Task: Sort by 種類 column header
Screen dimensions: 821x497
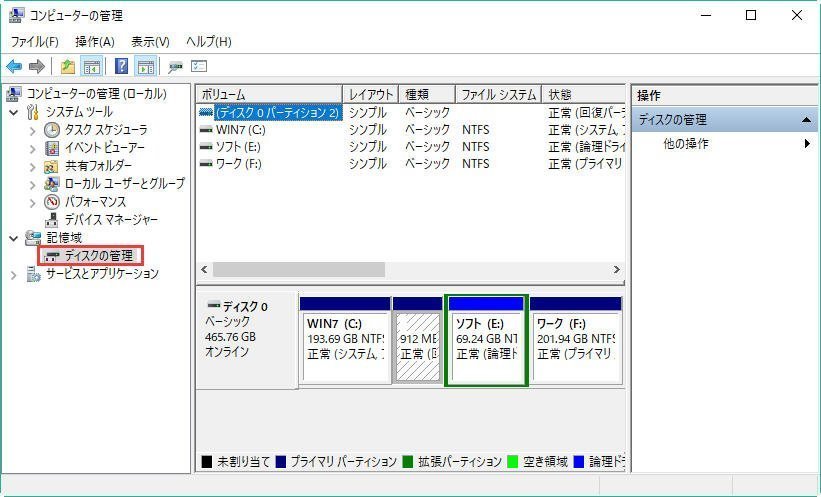Action: pos(427,95)
